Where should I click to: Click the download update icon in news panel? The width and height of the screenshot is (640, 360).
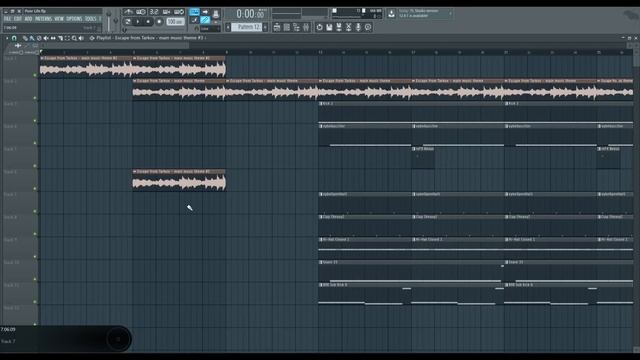point(391,14)
